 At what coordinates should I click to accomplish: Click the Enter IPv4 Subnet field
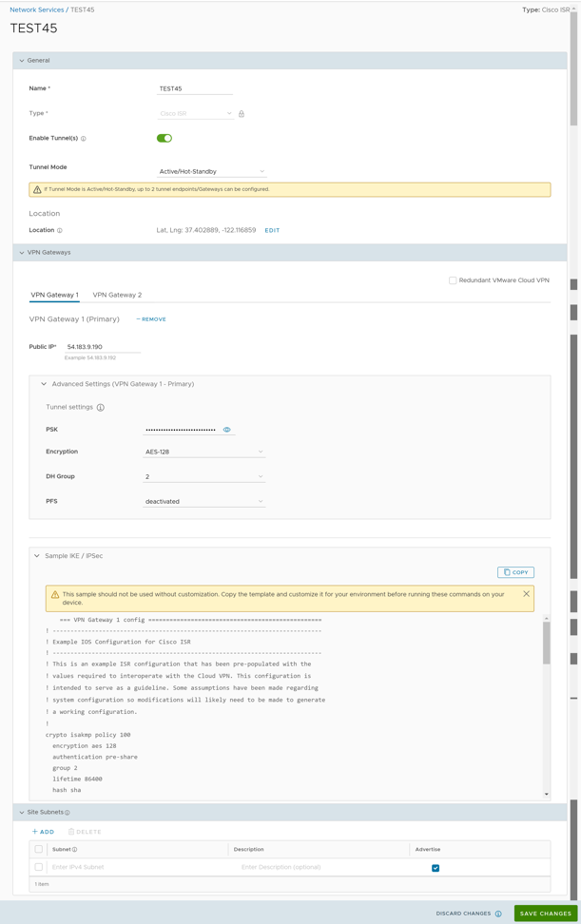tap(133, 867)
